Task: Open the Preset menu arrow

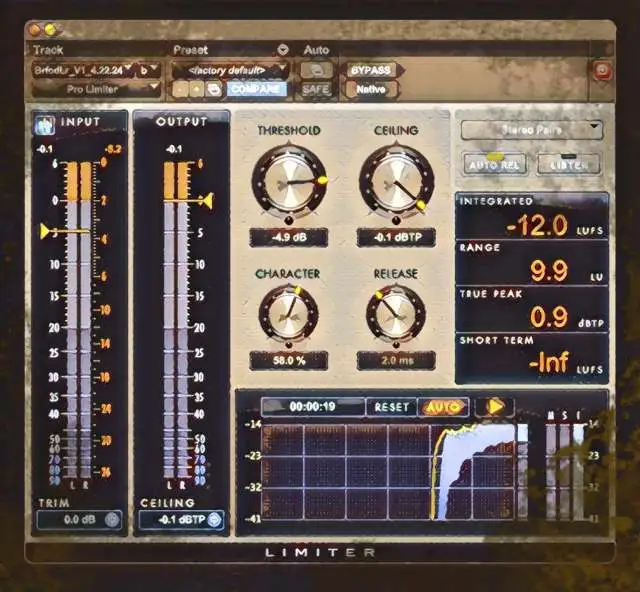Action: 283,49
